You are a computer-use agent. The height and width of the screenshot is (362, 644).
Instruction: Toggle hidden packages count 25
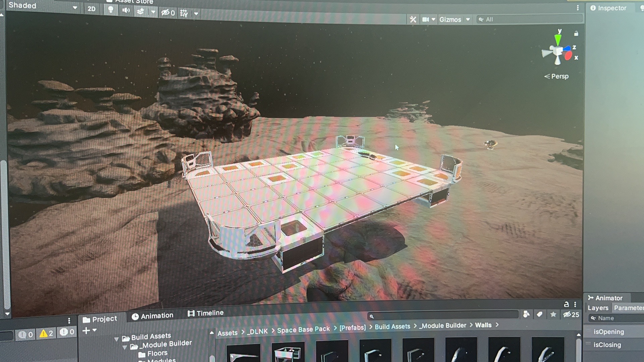[571, 315]
